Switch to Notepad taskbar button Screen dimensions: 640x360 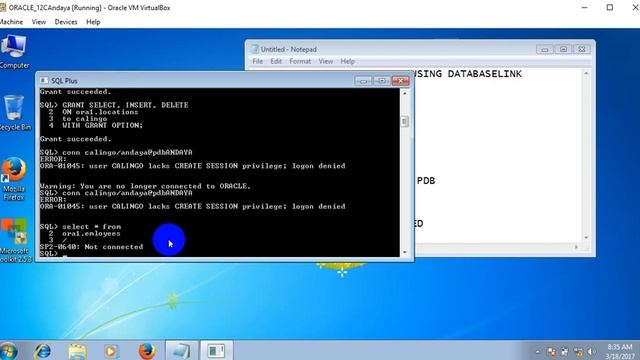click(181, 351)
